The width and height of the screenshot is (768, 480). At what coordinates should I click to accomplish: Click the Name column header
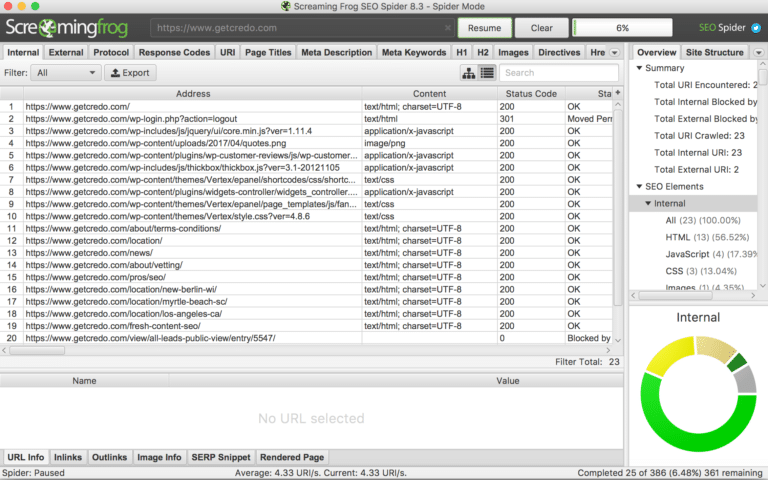pyautogui.click(x=84, y=381)
